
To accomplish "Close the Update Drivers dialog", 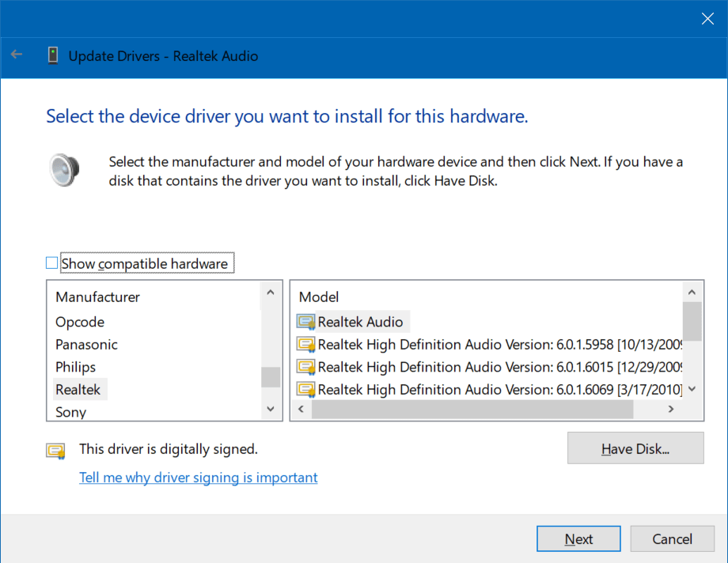I will (707, 18).
